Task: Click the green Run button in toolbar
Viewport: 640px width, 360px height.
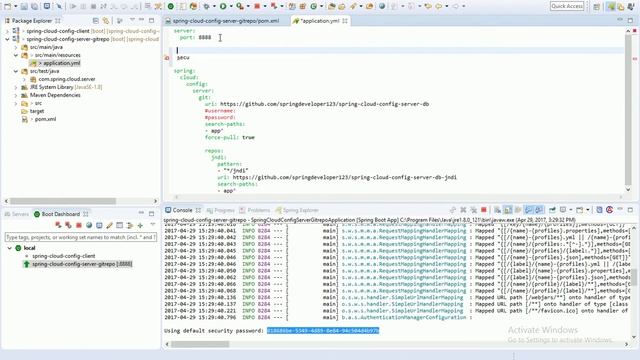Action: tap(223, 6)
